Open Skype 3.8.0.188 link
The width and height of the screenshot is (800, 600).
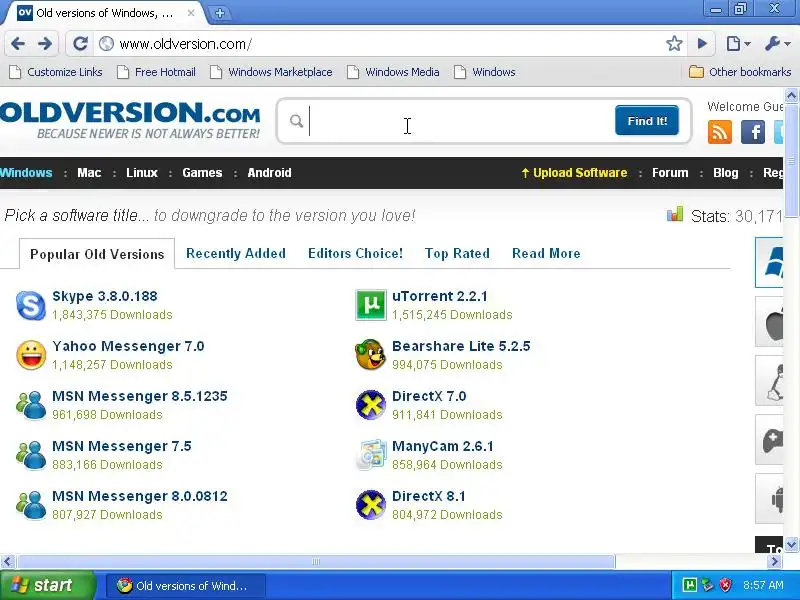(x=105, y=296)
